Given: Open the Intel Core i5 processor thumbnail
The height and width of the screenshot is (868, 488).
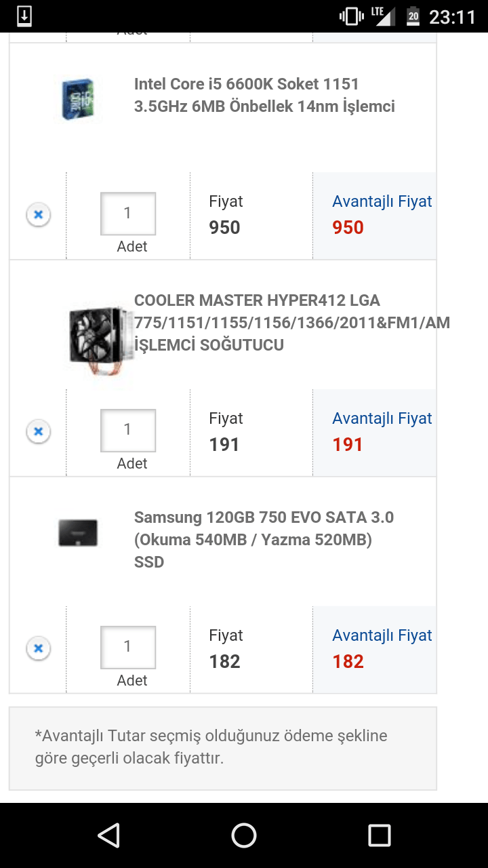Looking at the screenshot, I should pyautogui.click(x=78, y=100).
